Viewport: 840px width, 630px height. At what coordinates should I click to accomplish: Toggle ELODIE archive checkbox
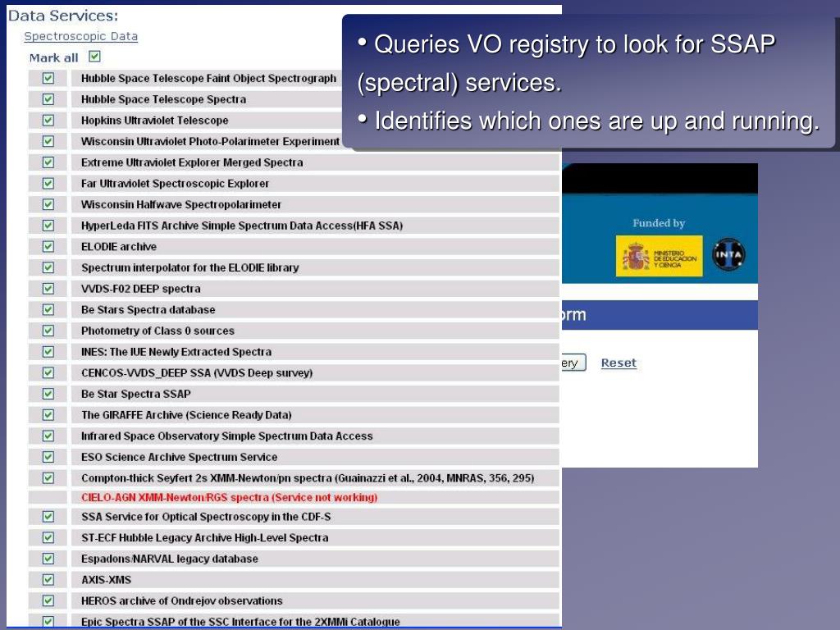tap(48, 246)
